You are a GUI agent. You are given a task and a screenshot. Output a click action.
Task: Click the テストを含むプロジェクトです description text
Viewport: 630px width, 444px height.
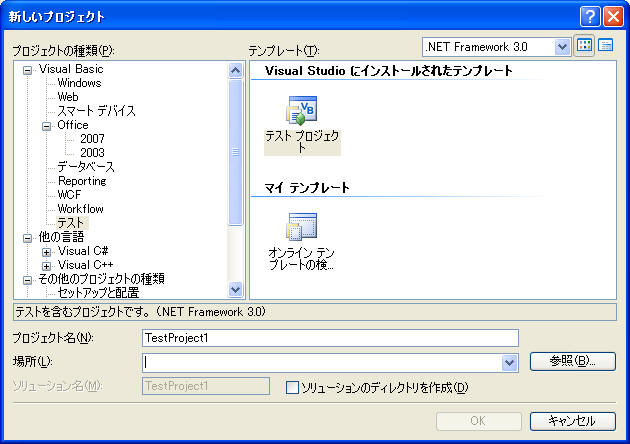pyautogui.click(x=141, y=312)
